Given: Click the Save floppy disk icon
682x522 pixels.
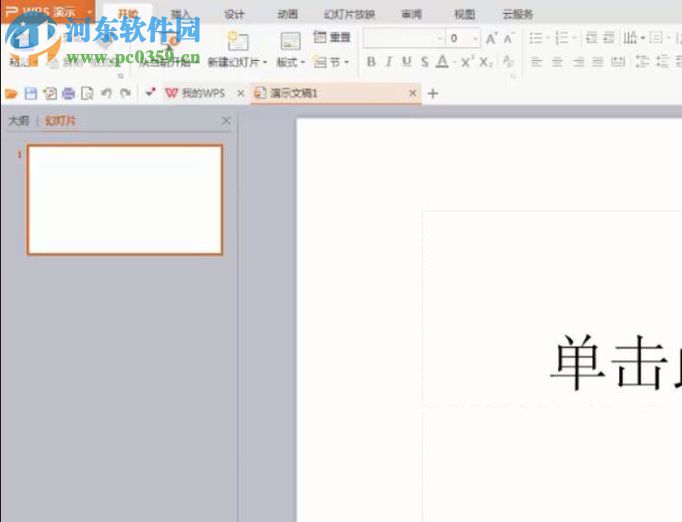Looking at the screenshot, I should coord(30,93).
